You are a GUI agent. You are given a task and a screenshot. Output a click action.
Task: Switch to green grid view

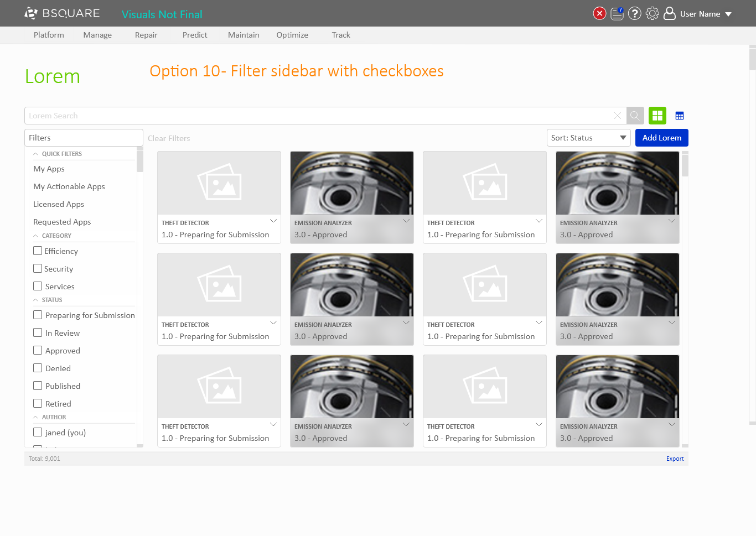click(657, 116)
